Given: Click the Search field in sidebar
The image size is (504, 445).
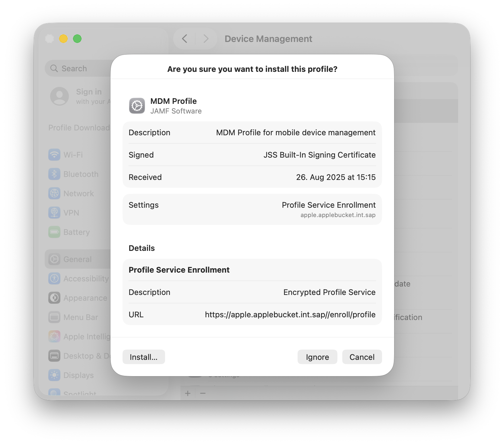Looking at the screenshot, I should point(78,69).
